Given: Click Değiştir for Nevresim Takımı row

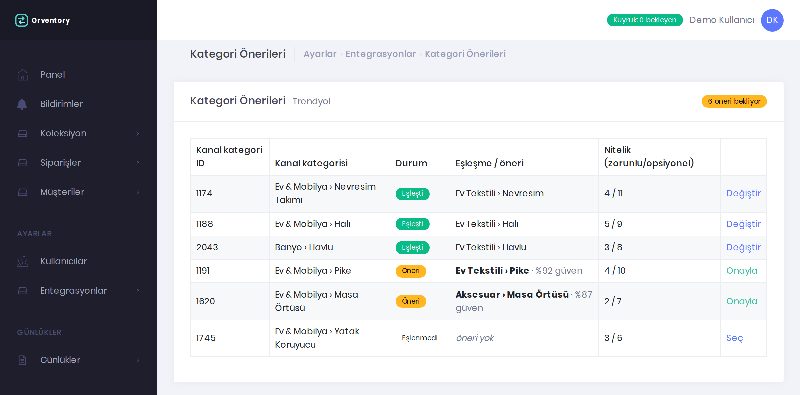Looking at the screenshot, I should click(x=743, y=193).
